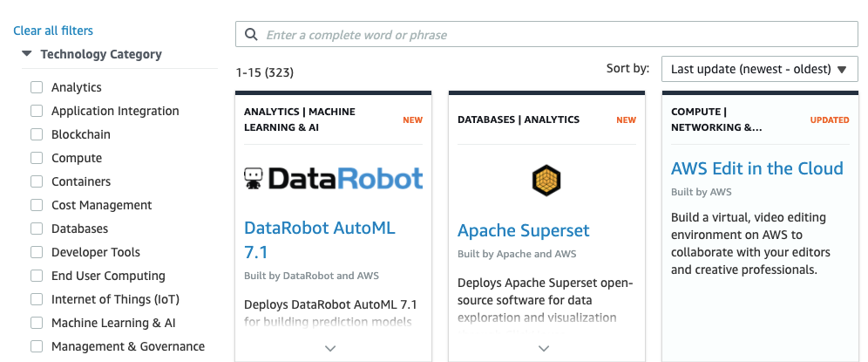
Task: Click into the search phrase input field
Action: [558, 35]
